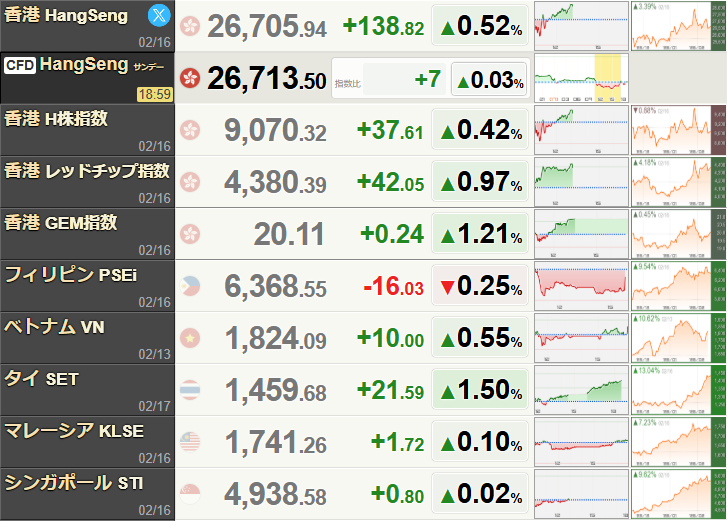
Task: Click the CFD price 26,713.50
Action: pos(267,78)
